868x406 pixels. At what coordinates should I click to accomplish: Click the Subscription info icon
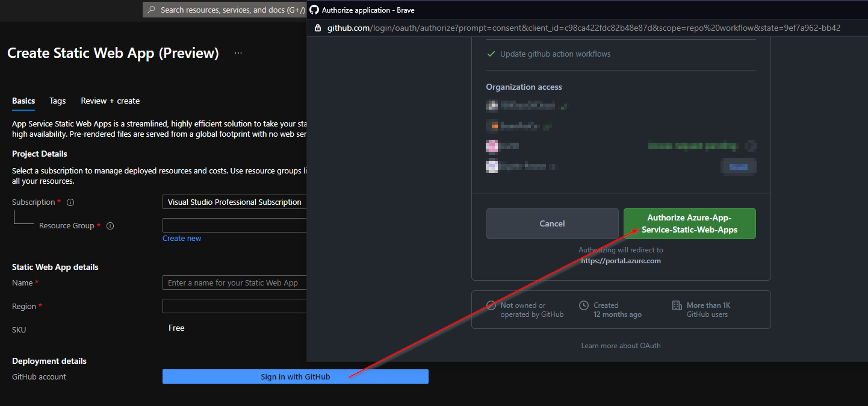coord(70,202)
